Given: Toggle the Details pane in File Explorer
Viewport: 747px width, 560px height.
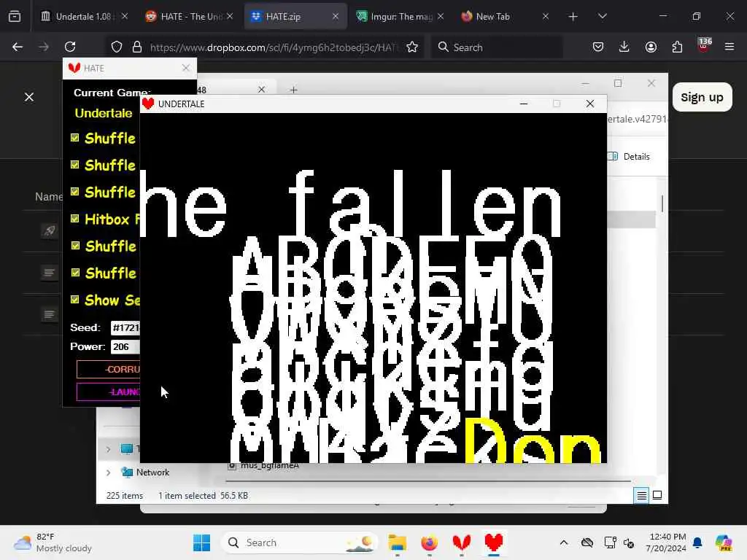Looking at the screenshot, I should pyautogui.click(x=629, y=157).
